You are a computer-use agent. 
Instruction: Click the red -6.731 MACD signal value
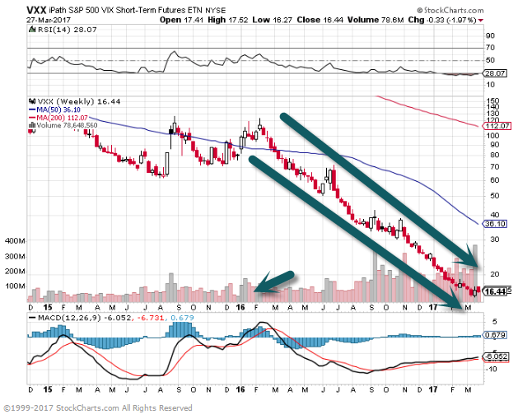coord(152,318)
